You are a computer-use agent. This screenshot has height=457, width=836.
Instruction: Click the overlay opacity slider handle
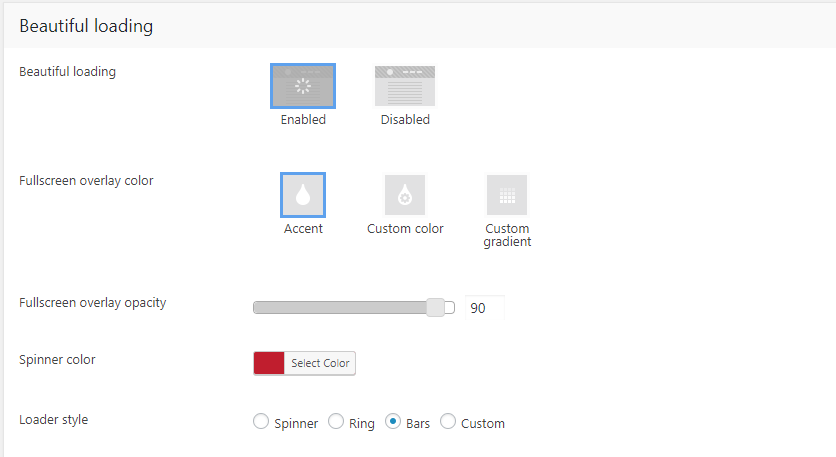435,308
